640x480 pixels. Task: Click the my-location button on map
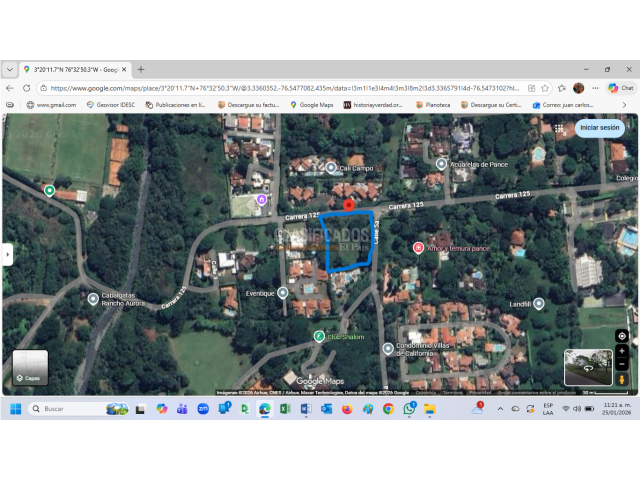[x=622, y=336]
